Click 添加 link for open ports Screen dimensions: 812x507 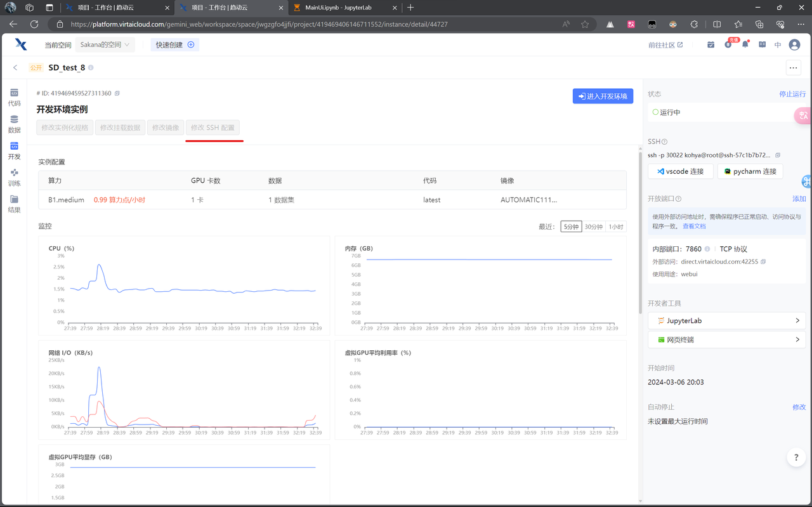[x=799, y=199]
